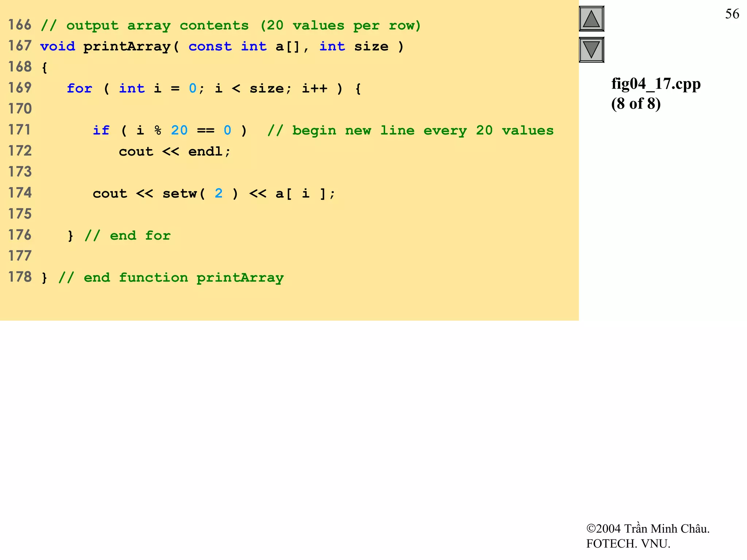Click 'setw' on line 174

pos(179,193)
